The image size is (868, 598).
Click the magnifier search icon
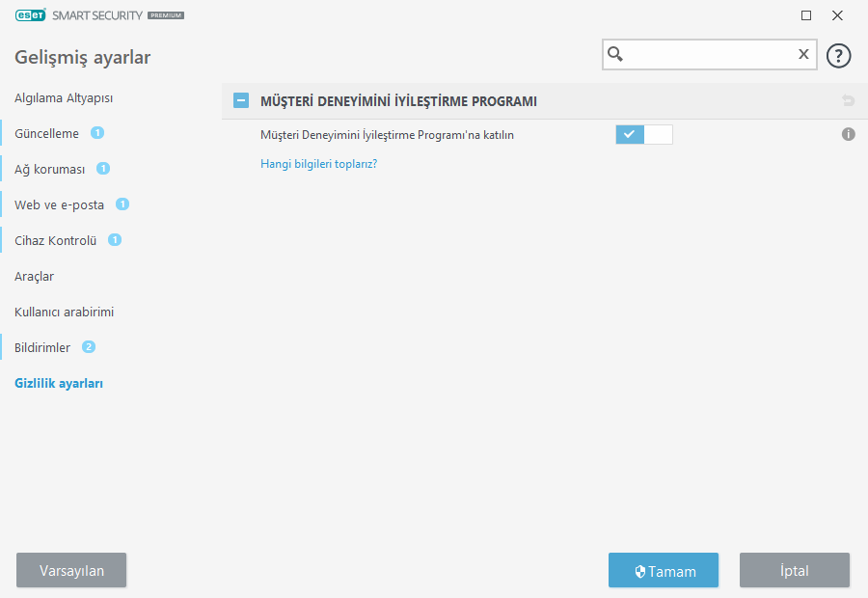615,55
